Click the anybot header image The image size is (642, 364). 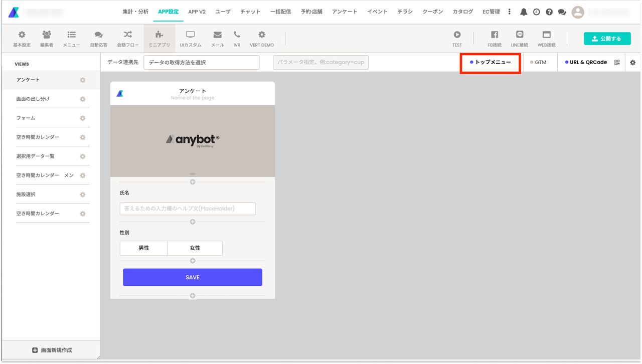[193, 141]
